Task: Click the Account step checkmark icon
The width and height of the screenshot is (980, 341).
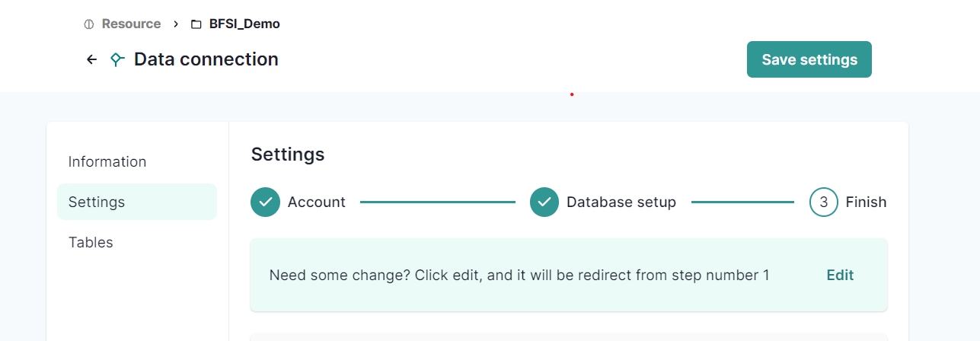Action: 265,202
